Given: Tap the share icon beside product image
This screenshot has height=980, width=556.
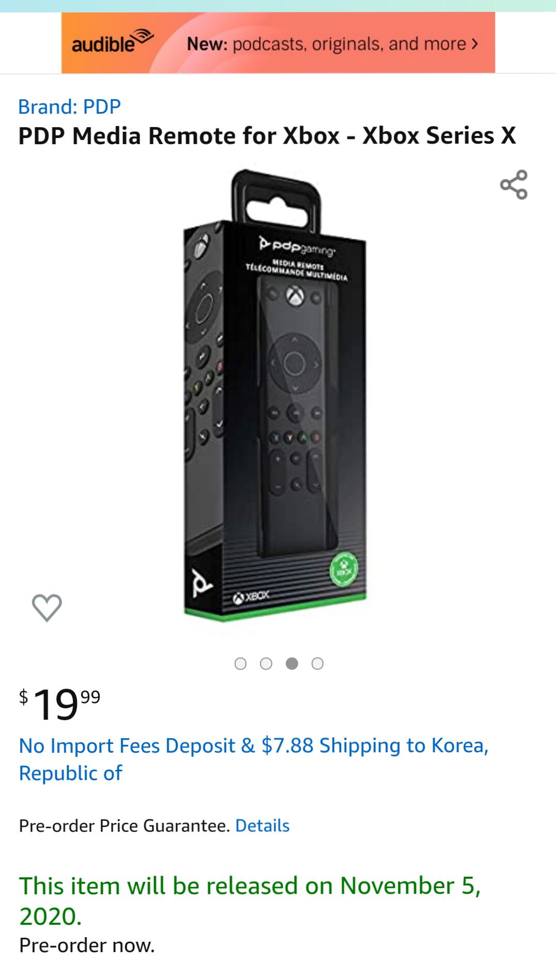Looking at the screenshot, I should [514, 184].
